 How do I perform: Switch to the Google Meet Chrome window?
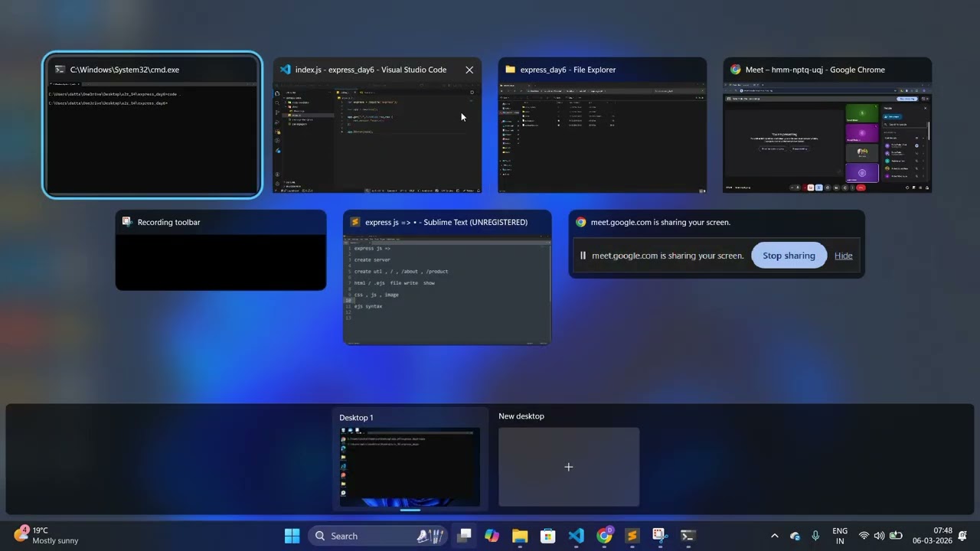(828, 125)
